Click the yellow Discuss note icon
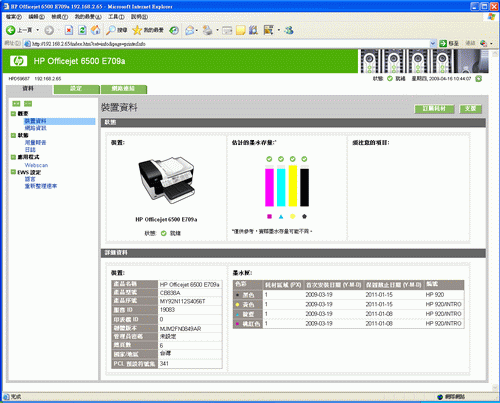The height and width of the screenshot is (403, 500). pyautogui.click(x=240, y=31)
